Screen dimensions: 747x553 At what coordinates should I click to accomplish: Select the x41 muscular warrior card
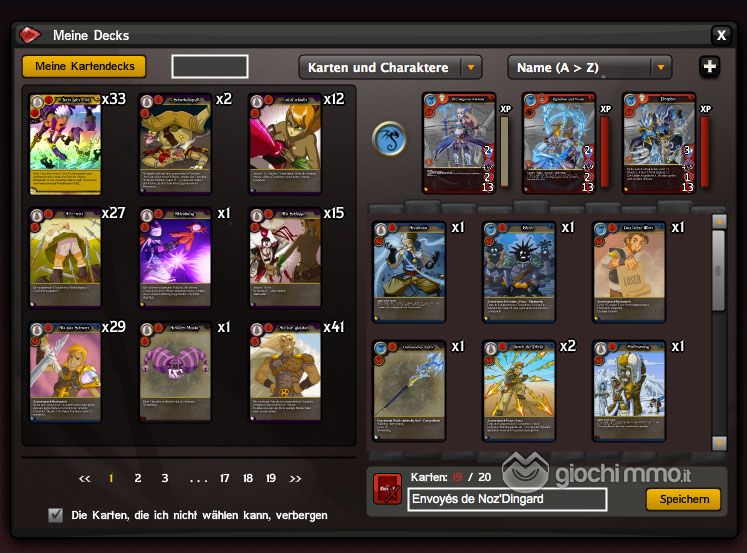pyautogui.click(x=285, y=372)
